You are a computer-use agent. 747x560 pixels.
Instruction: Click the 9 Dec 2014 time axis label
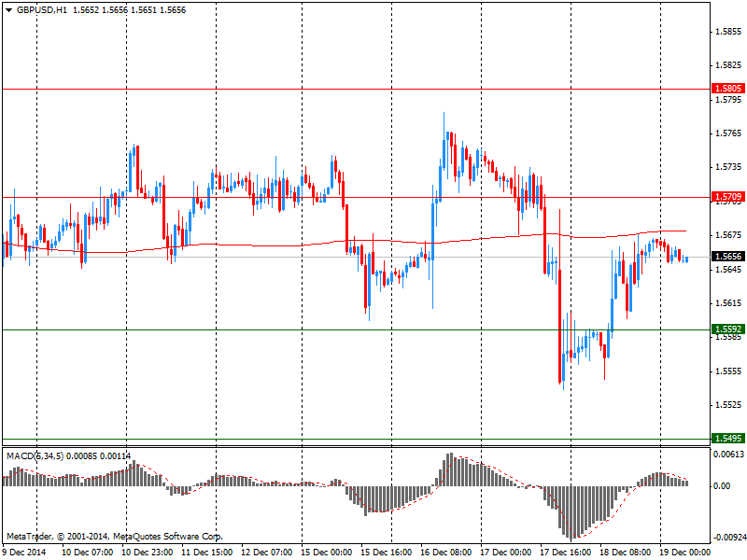(x=24, y=552)
